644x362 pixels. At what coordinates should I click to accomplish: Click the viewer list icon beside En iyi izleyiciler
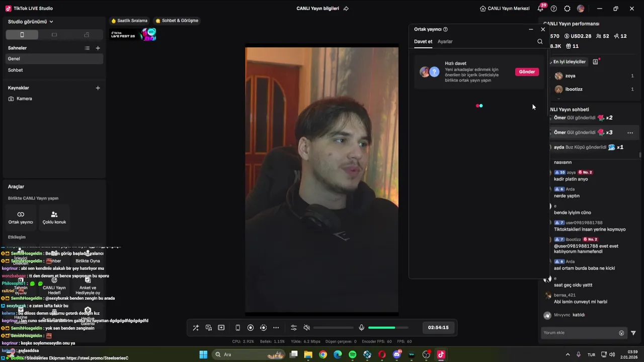click(596, 62)
